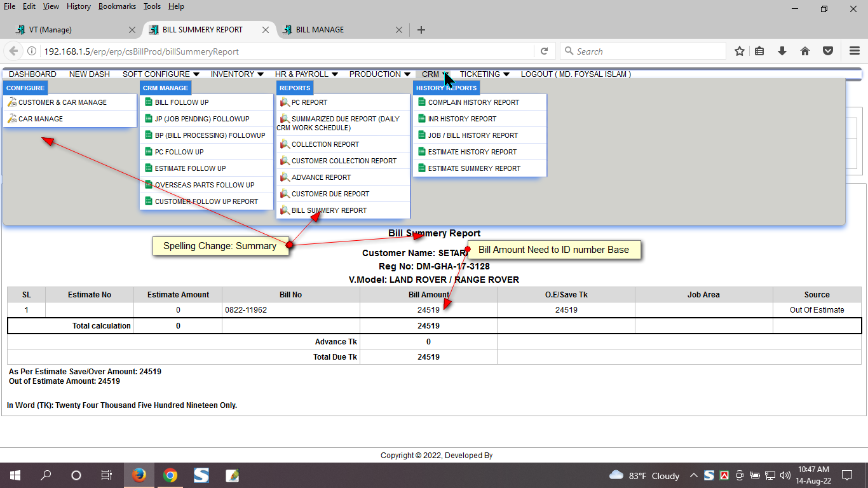Expand the PRODUCTION dropdown menu
Image resolution: width=868 pixels, height=488 pixels.
point(380,74)
